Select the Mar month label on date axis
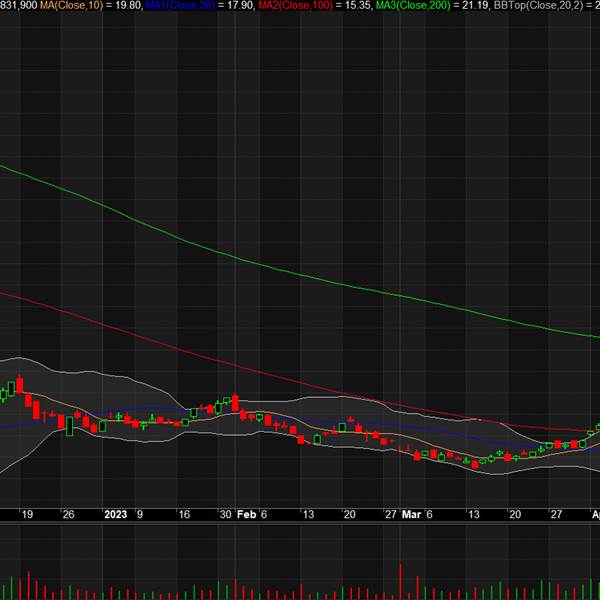The height and width of the screenshot is (600, 600). [x=411, y=514]
